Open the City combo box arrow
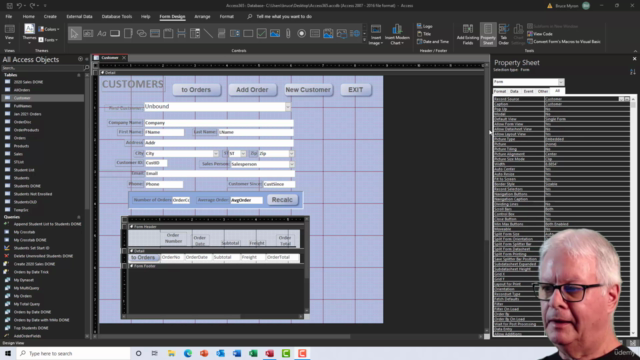Screen dimensions: 640x360 coord(216,153)
